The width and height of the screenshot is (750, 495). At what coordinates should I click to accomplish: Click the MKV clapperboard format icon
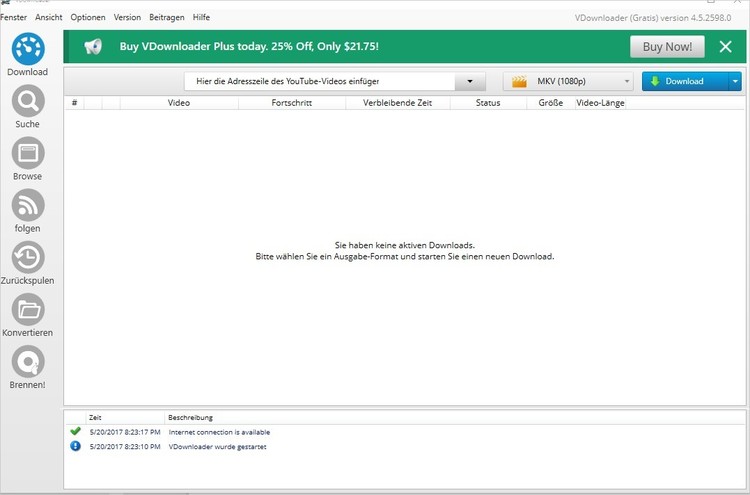(x=519, y=81)
